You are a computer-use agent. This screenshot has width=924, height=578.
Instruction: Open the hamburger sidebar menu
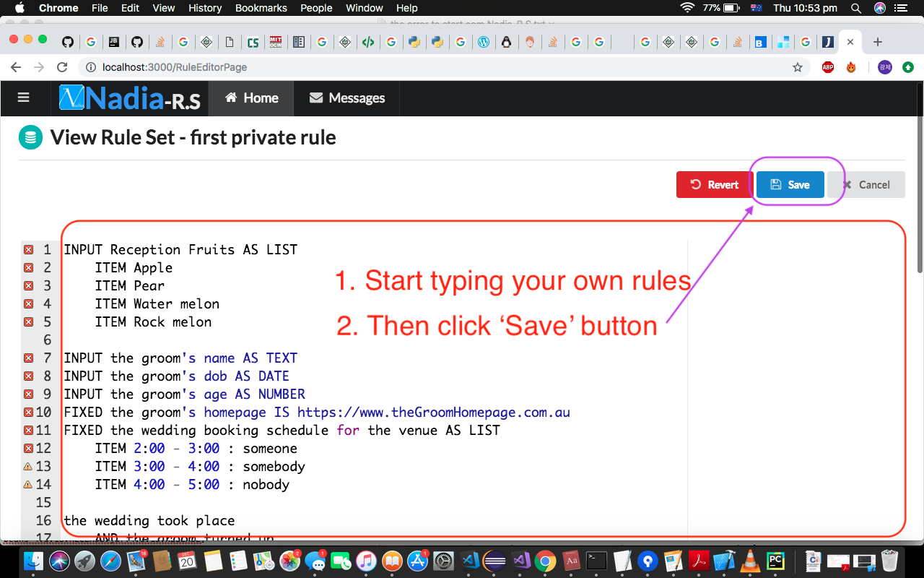click(23, 98)
